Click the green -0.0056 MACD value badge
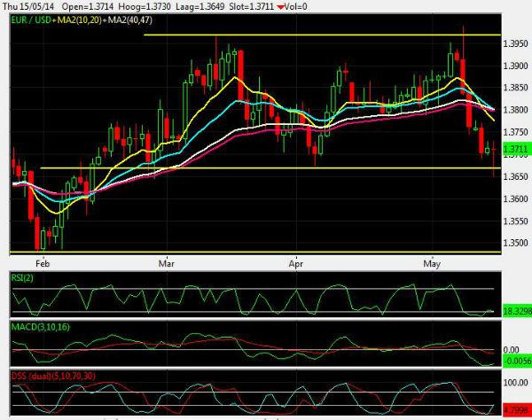 pos(517,361)
